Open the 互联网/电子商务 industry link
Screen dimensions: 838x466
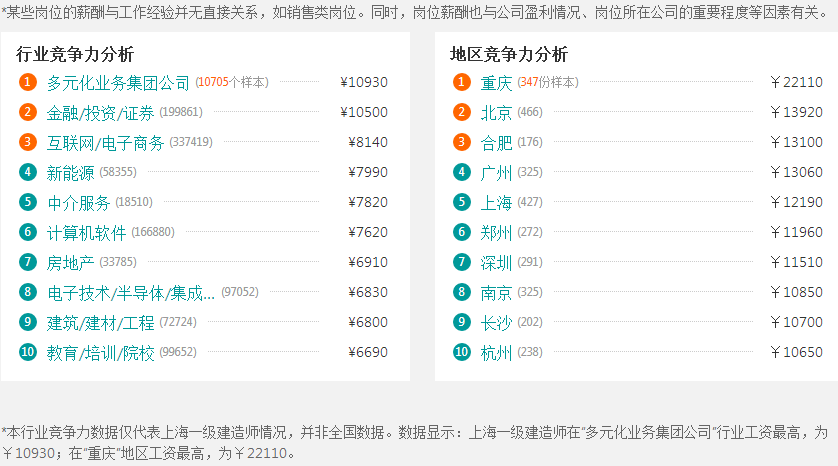[105, 142]
